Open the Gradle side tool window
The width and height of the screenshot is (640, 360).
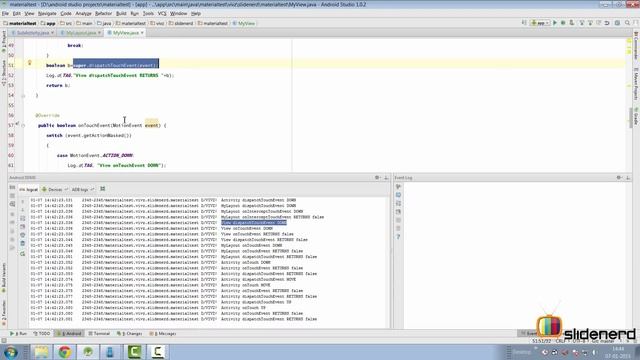pos(636,116)
